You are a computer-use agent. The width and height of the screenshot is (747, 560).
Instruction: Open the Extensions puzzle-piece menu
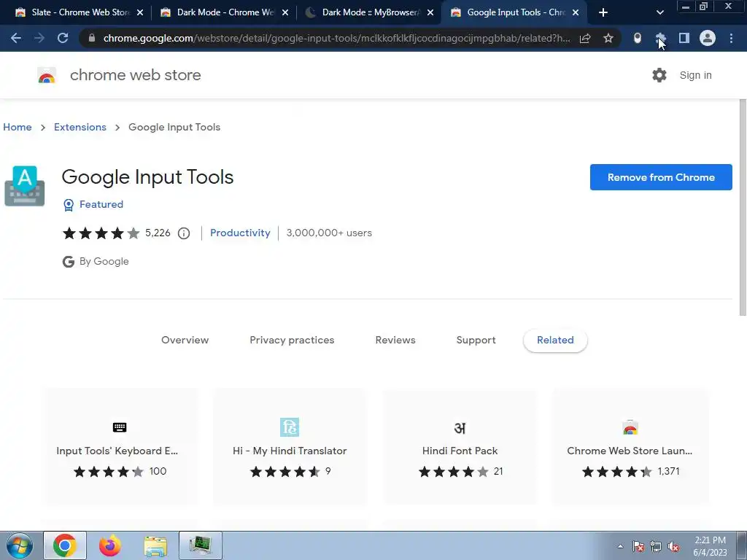660,38
